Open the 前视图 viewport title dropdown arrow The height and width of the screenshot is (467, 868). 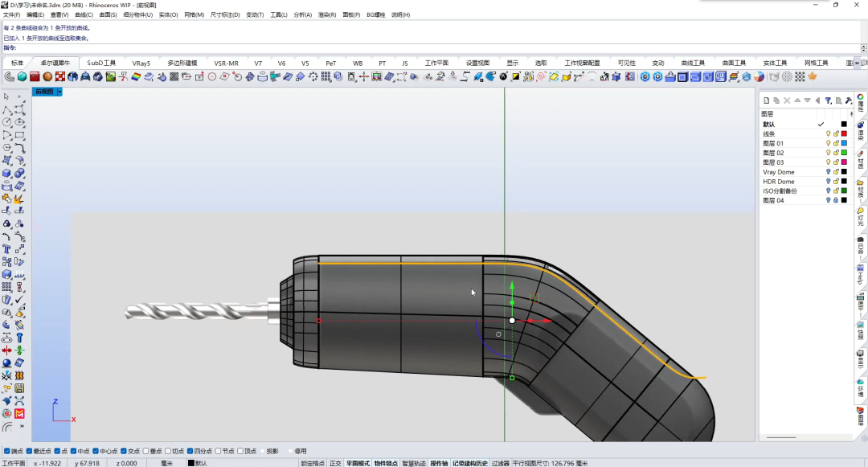(59, 92)
